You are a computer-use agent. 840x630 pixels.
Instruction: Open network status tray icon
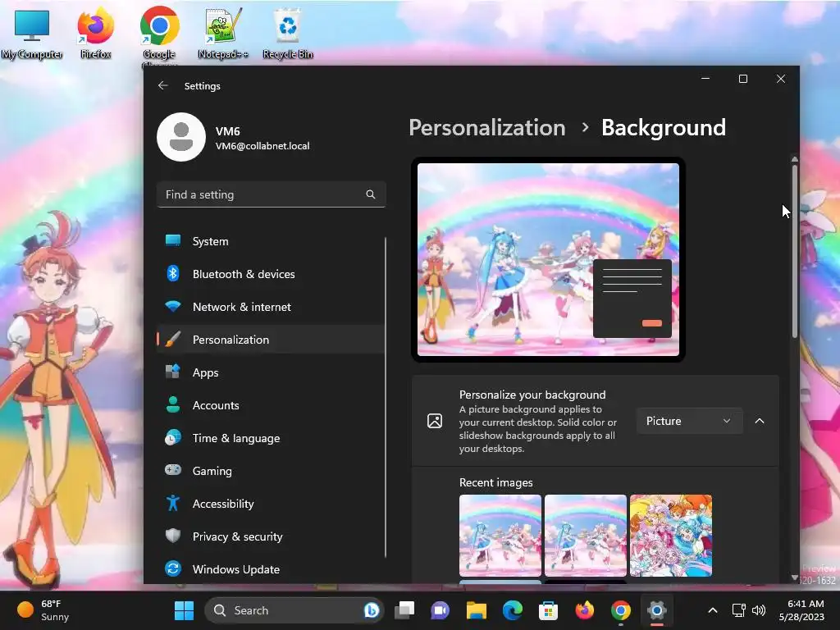(x=739, y=610)
